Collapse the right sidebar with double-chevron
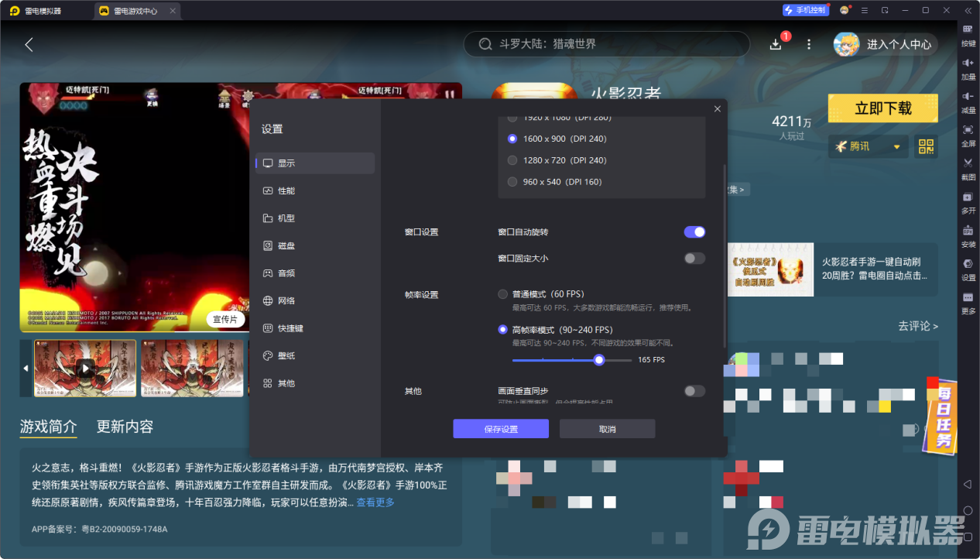980x559 pixels. tap(968, 10)
